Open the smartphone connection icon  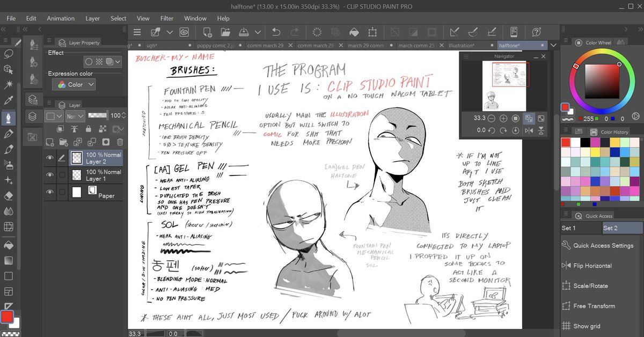pyautogui.click(x=514, y=32)
